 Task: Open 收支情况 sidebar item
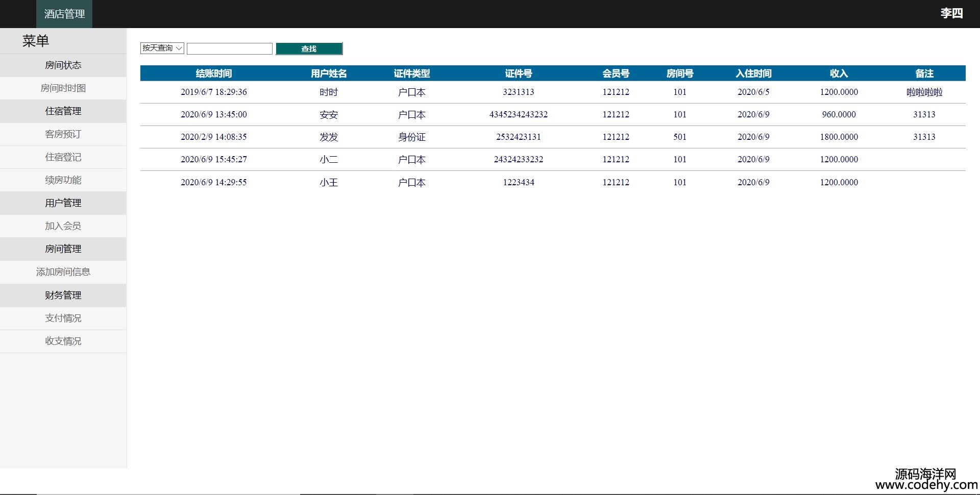(63, 341)
